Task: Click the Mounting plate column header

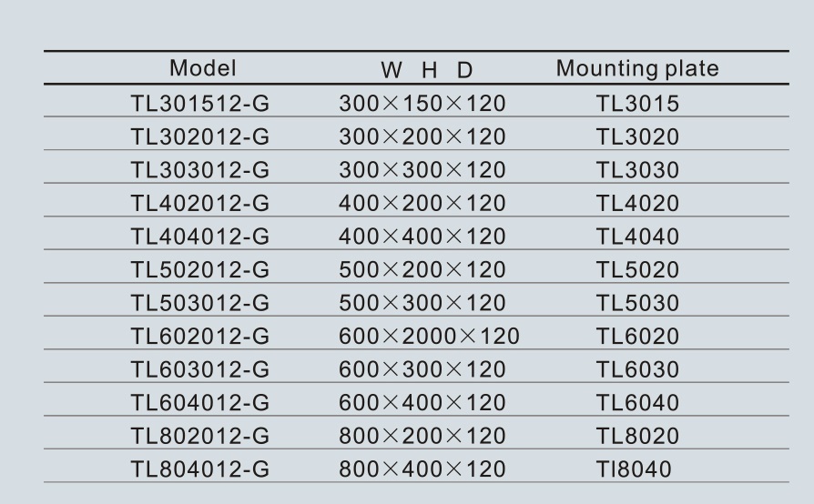Action: 637,69
